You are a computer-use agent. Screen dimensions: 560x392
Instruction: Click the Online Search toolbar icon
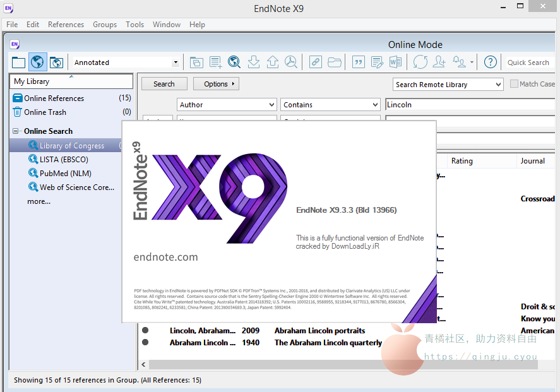tap(234, 62)
